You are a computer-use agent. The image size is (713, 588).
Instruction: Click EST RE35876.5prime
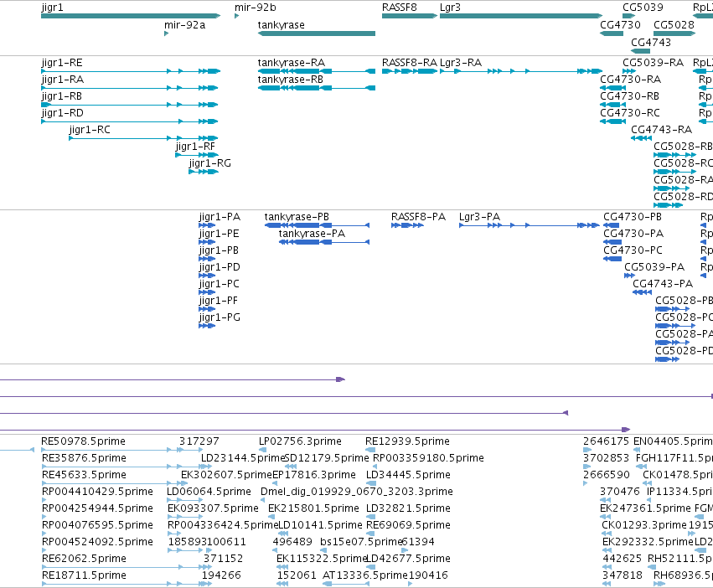click(84, 458)
